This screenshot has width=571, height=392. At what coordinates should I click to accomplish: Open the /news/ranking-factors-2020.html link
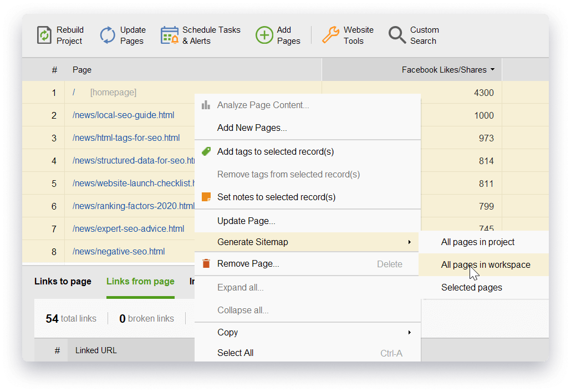pyautogui.click(x=133, y=206)
